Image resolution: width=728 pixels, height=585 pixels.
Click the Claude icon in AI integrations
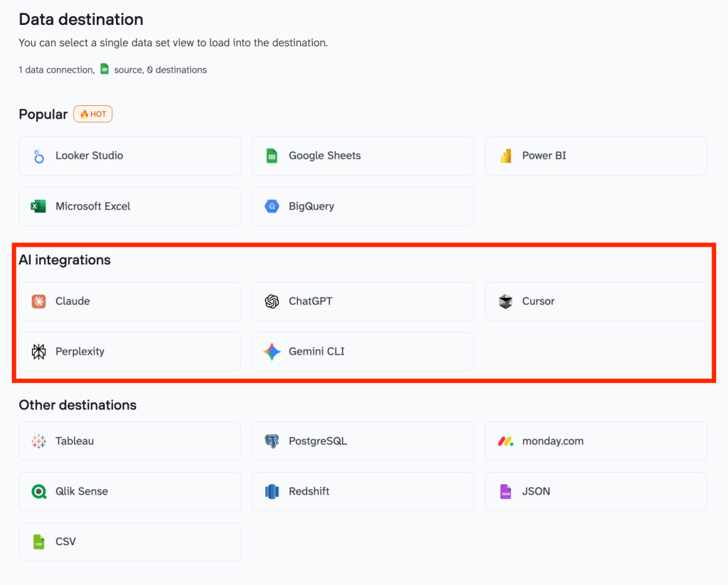click(x=38, y=301)
